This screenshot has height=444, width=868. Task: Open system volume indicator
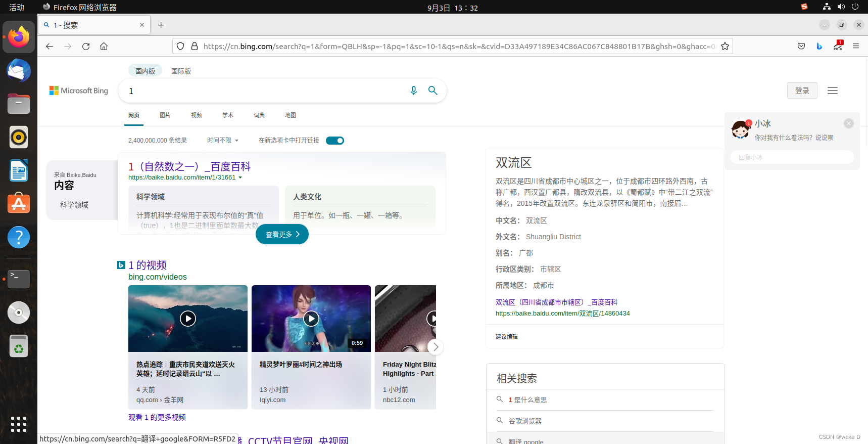841,7
